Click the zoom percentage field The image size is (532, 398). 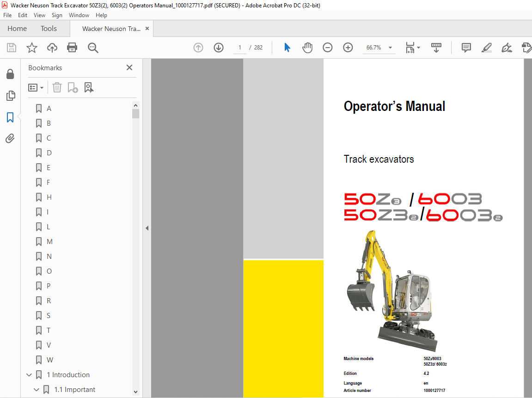[374, 48]
